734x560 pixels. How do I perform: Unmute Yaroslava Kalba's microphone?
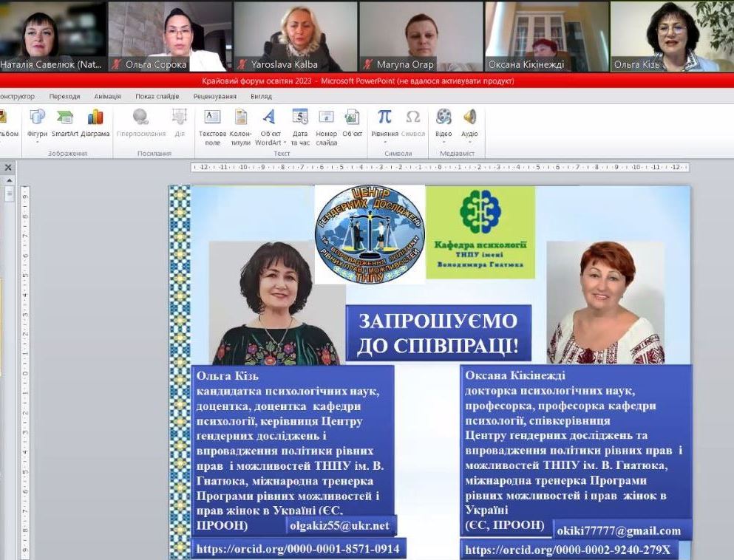click(x=241, y=64)
